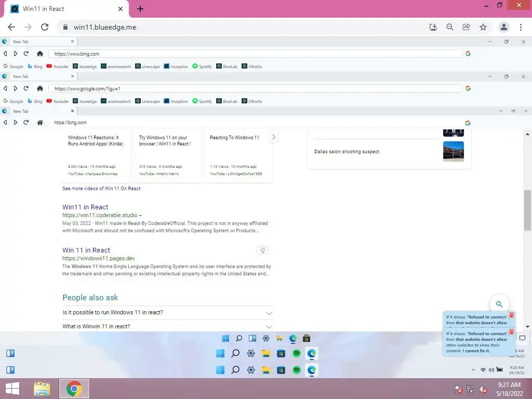This screenshot has height=399, width=532.
Task: Open Bing bookmark under the google.com address
Action: [35, 101]
